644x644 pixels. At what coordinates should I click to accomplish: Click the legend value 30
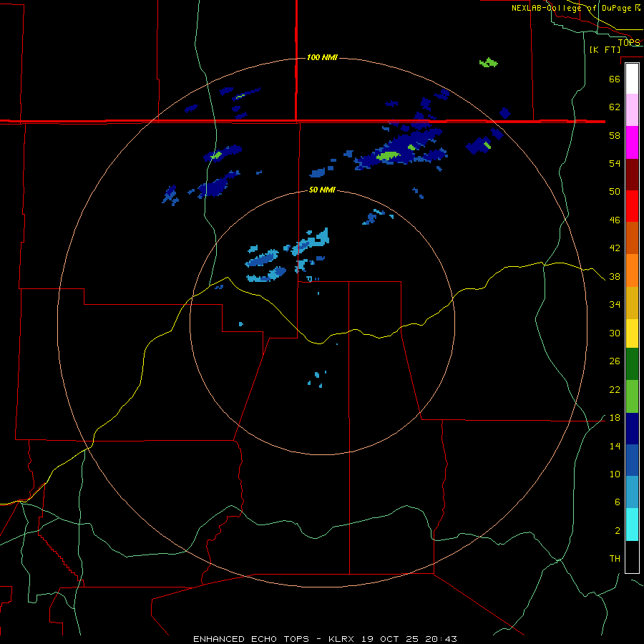pos(615,333)
